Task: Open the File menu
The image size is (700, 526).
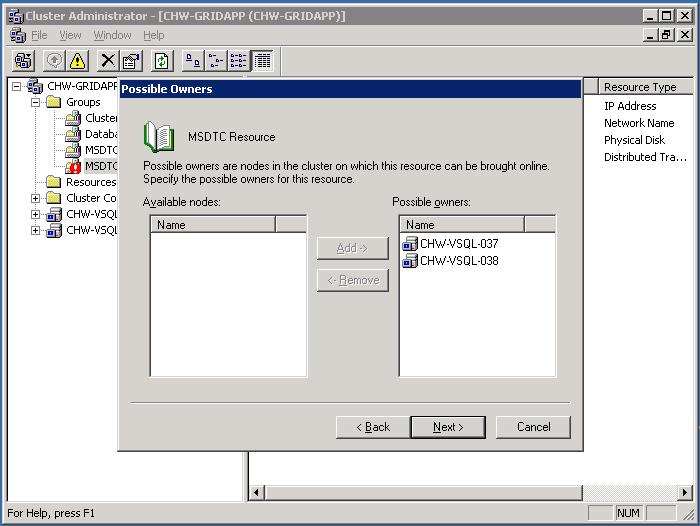Action: [39, 35]
